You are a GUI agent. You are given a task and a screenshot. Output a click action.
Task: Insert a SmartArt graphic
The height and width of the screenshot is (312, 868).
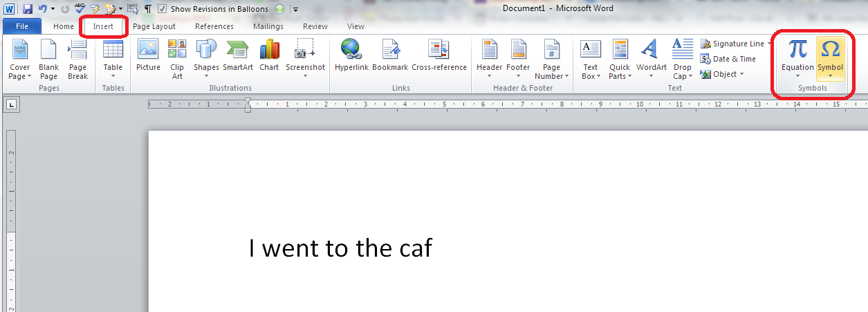[x=238, y=57]
